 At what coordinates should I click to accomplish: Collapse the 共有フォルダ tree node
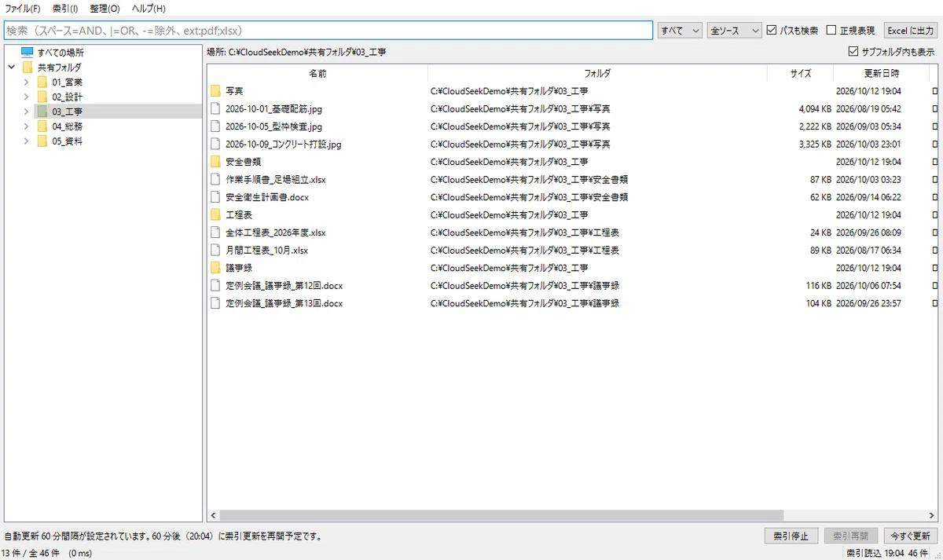tap(12, 68)
